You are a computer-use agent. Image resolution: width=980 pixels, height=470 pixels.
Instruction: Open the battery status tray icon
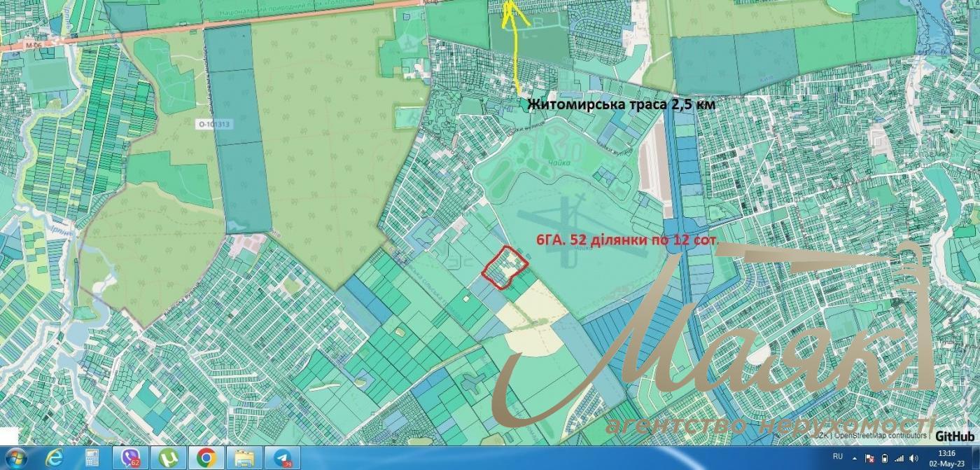(x=884, y=459)
